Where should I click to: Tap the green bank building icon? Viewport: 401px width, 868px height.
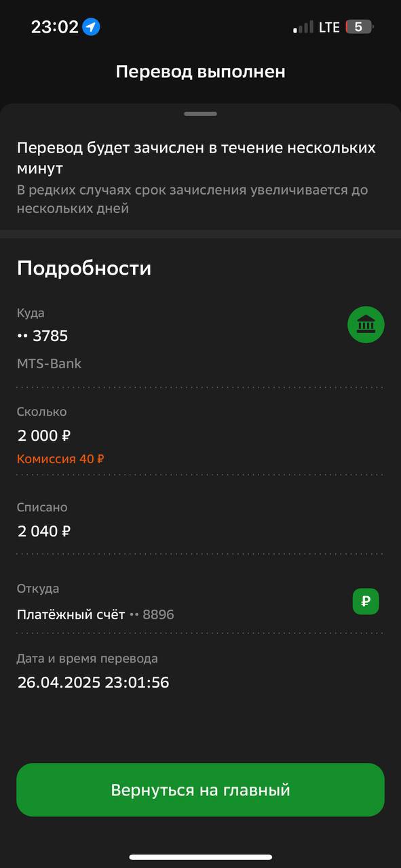point(366,325)
